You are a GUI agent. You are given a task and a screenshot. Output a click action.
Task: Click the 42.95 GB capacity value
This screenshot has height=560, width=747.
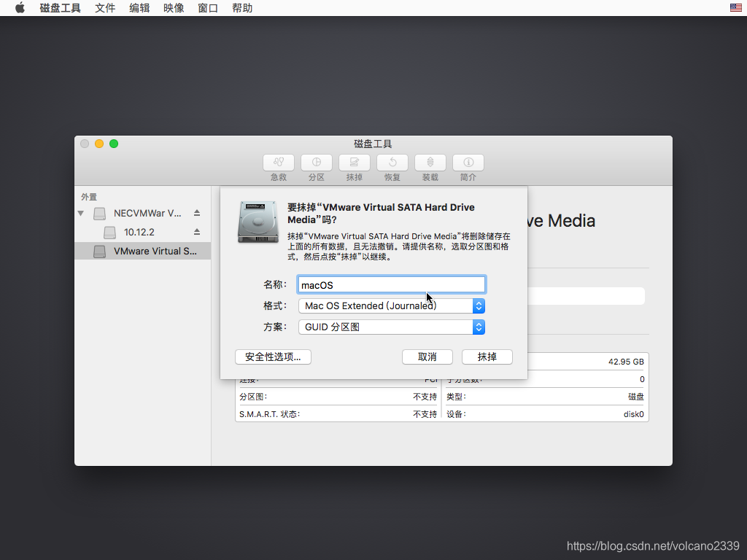[x=625, y=362]
